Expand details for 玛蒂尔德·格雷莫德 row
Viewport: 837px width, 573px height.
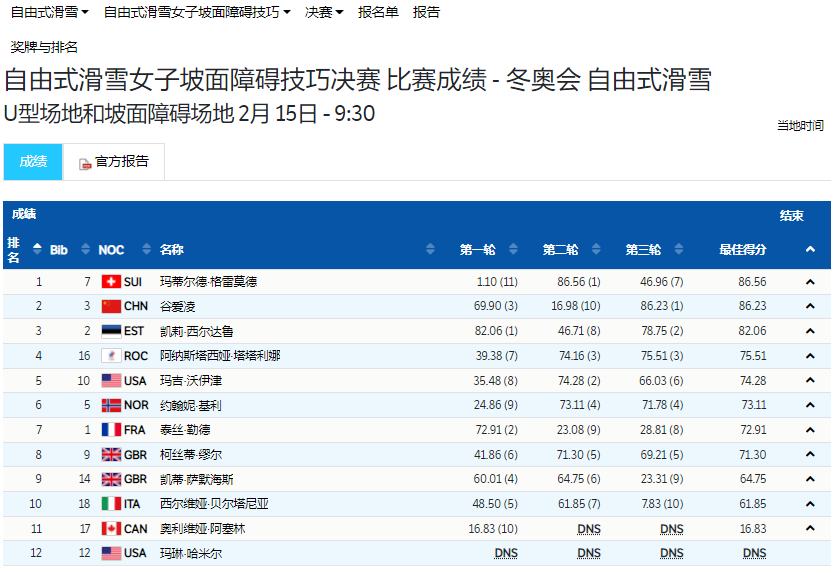[810, 282]
